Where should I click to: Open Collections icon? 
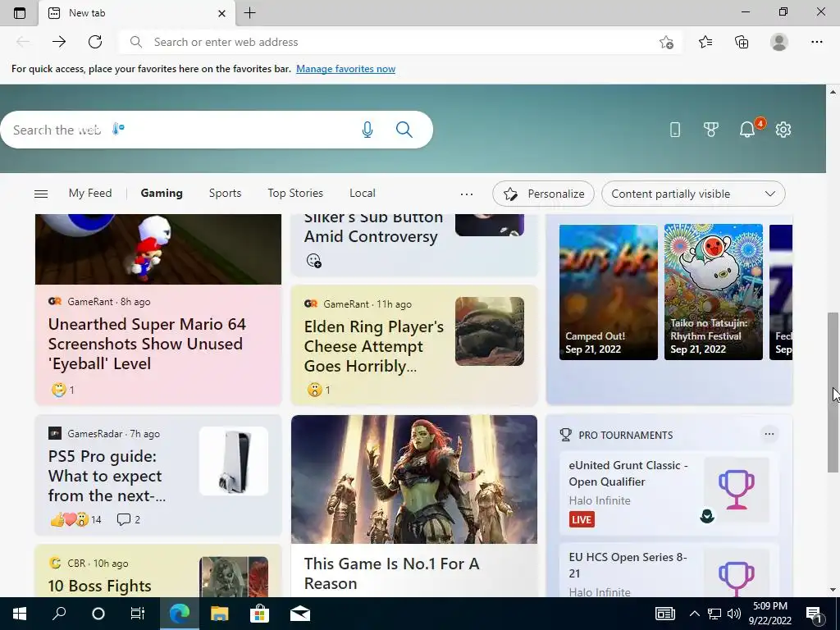click(742, 42)
